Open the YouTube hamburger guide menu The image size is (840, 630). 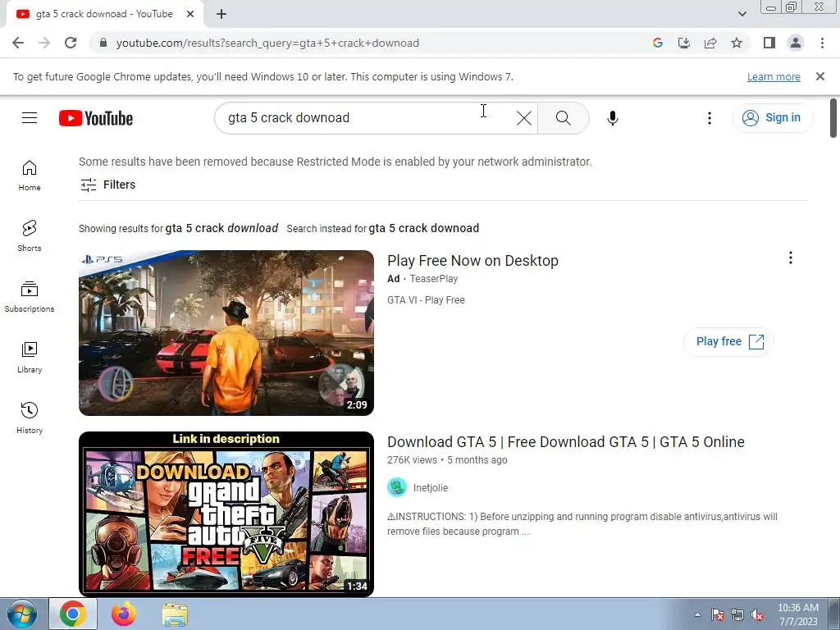tap(30, 118)
